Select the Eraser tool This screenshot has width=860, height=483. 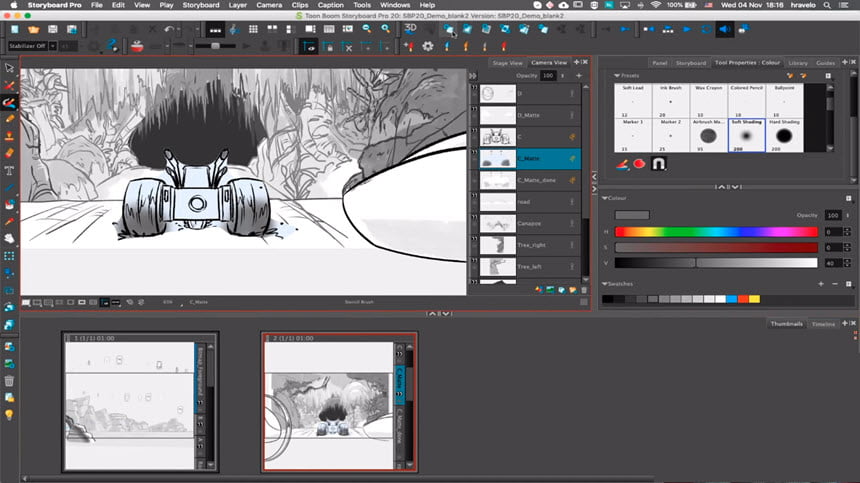[x=9, y=153]
